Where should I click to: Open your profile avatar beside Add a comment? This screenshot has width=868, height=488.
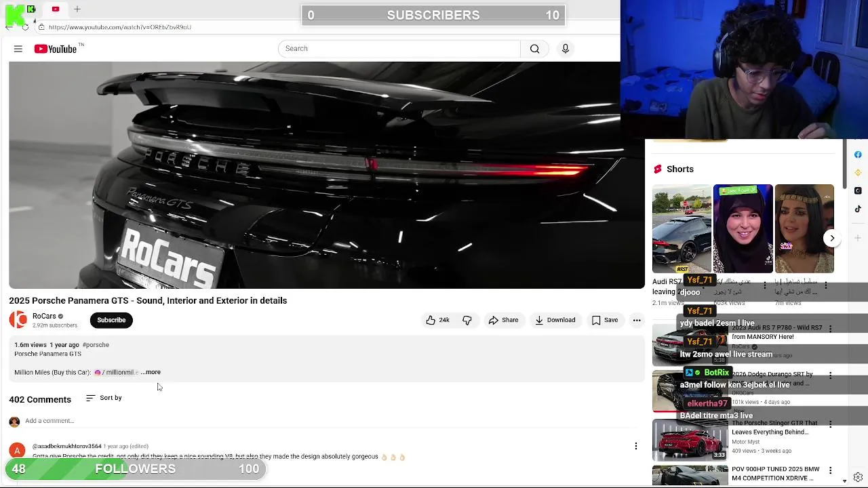tap(14, 422)
